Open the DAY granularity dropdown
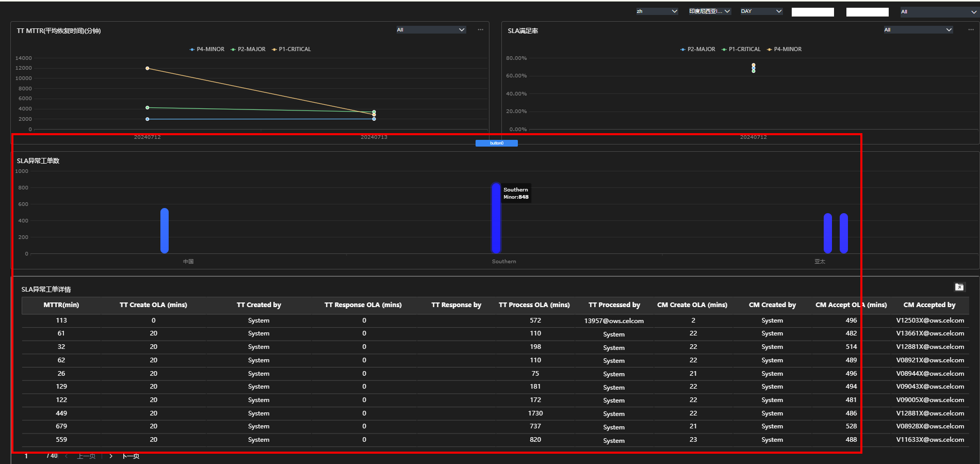 coord(761,11)
